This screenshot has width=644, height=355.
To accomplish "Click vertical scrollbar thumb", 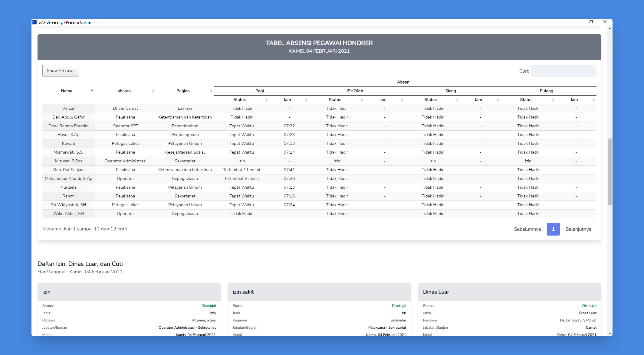I will (x=610, y=171).
